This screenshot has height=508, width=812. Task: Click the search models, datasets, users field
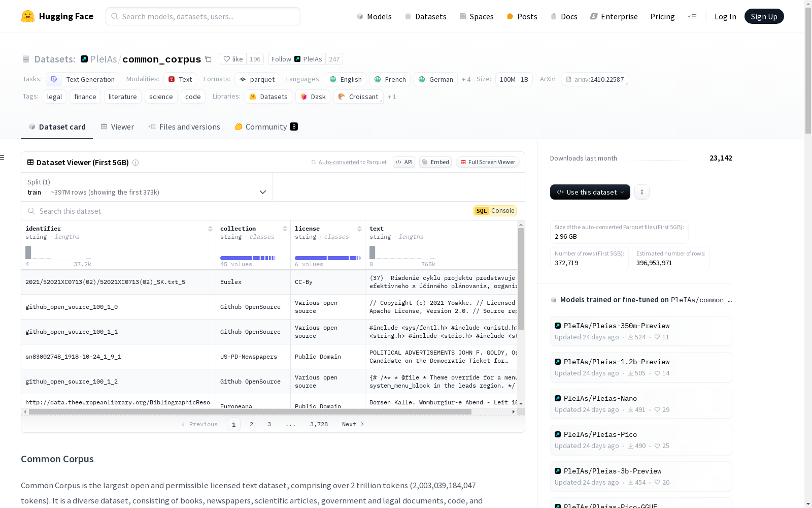point(203,16)
